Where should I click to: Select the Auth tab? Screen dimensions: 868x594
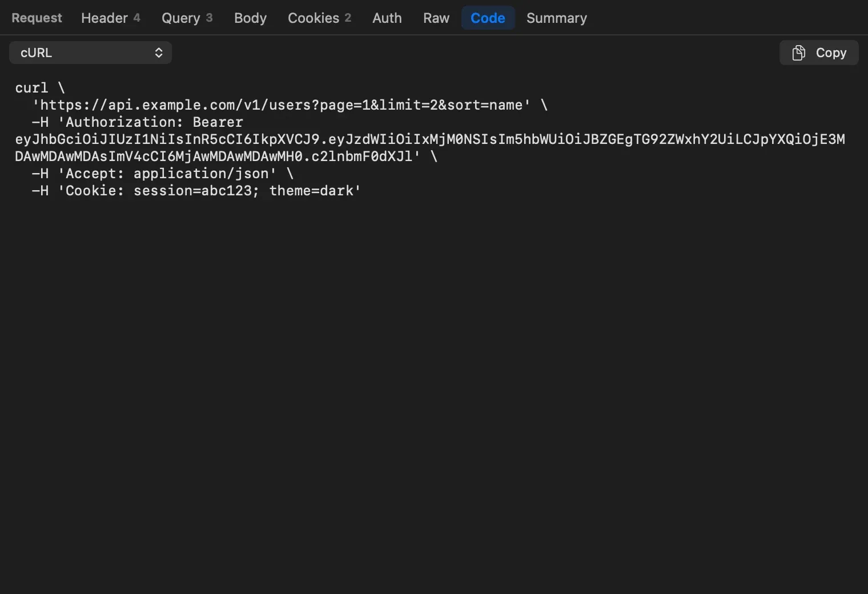pos(387,18)
